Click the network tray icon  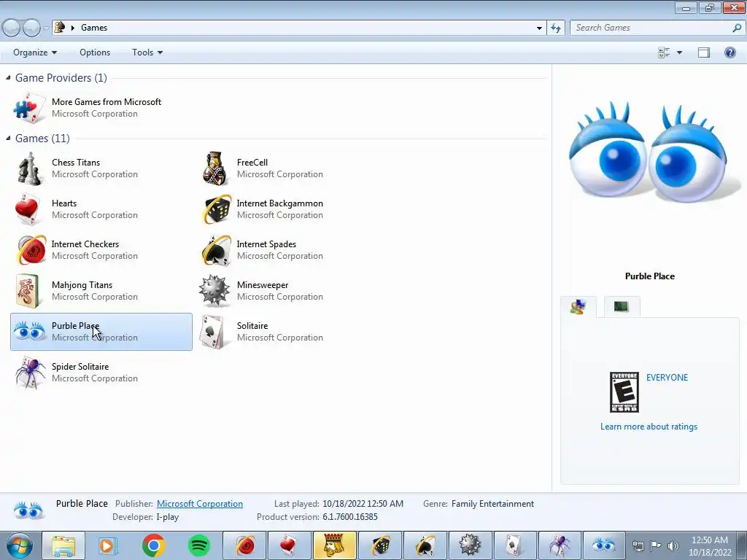pos(638,545)
